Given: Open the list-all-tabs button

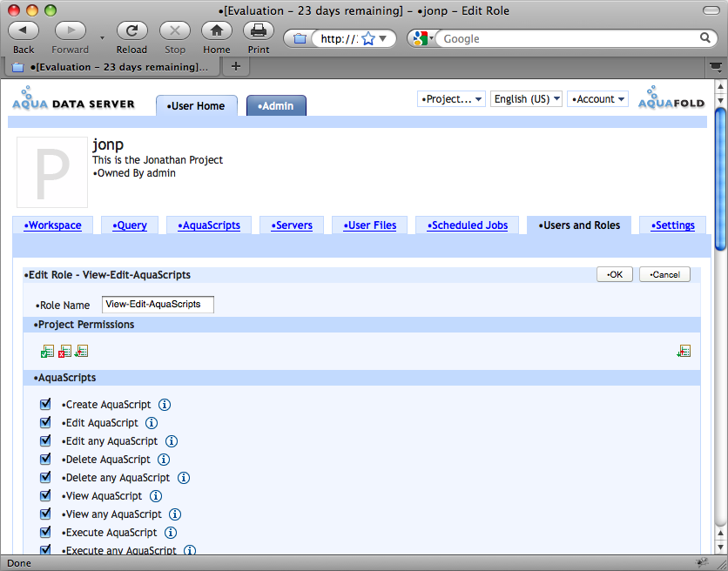Looking at the screenshot, I should click(x=717, y=67).
